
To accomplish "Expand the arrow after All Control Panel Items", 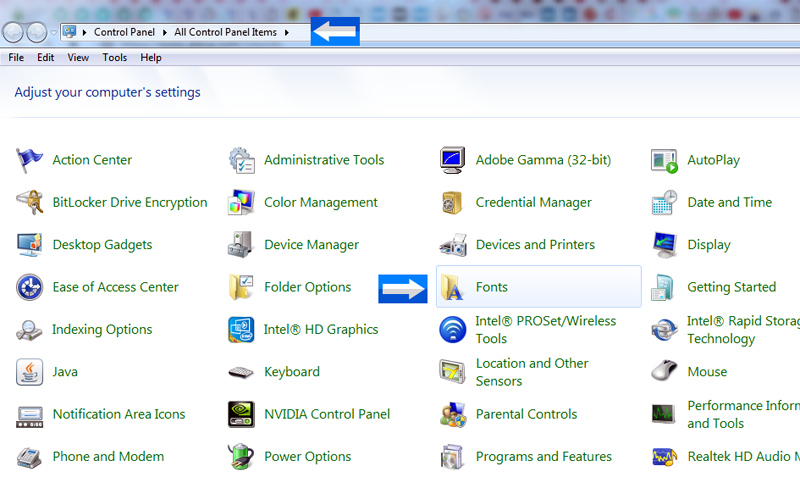I will (x=287, y=32).
